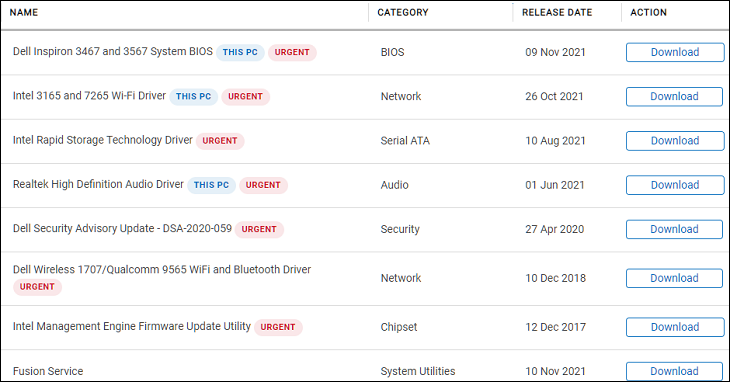Image resolution: width=730 pixels, height=382 pixels.
Task: Open the Intel Management Engine Firmware Update entry
Action: pyautogui.click(x=132, y=326)
